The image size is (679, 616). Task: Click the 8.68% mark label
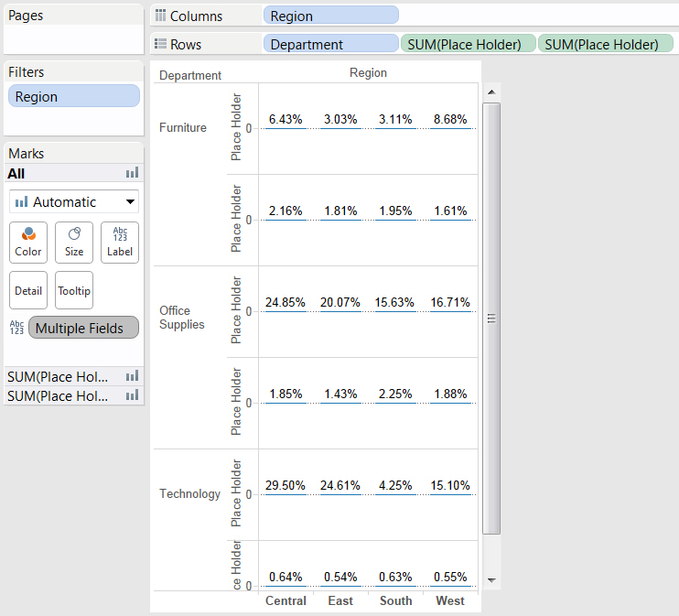[x=450, y=119]
